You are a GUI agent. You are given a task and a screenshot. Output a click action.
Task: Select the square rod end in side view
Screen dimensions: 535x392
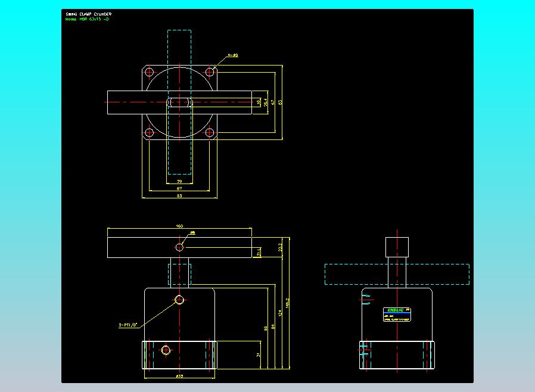[397, 246]
